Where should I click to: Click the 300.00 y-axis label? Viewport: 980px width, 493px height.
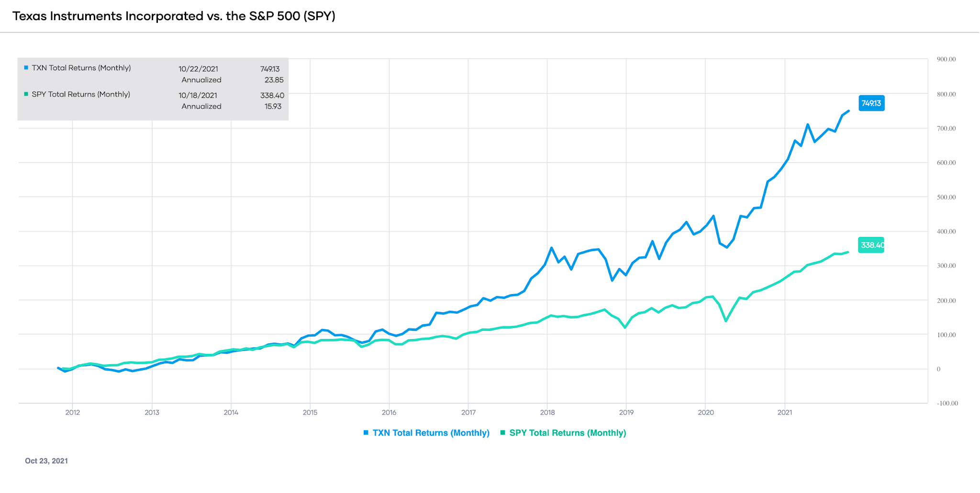coord(946,265)
